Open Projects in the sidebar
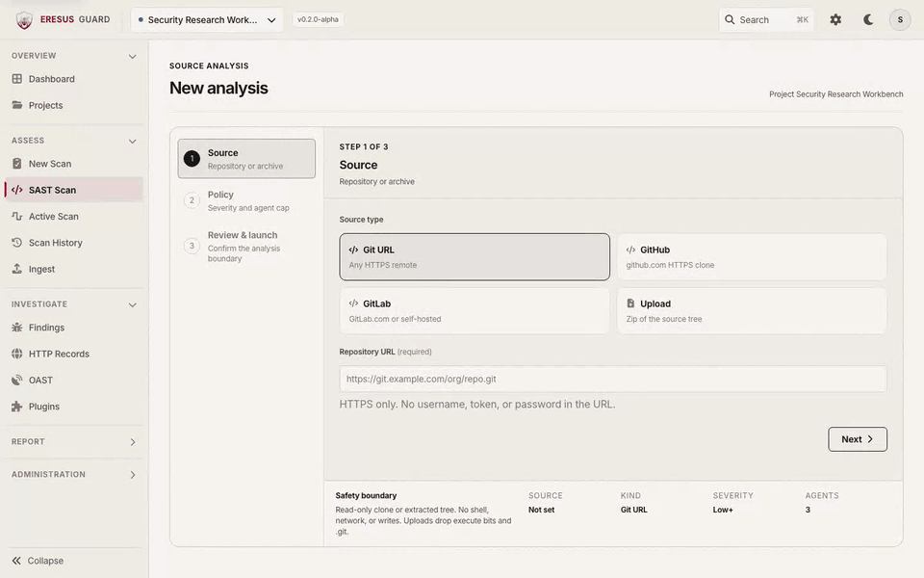 tap(74, 105)
